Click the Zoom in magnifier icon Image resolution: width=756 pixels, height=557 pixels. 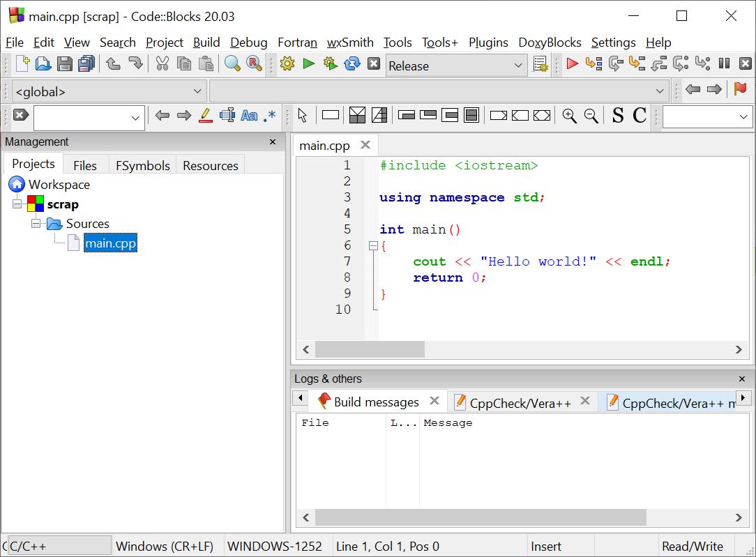(x=569, y=116)
